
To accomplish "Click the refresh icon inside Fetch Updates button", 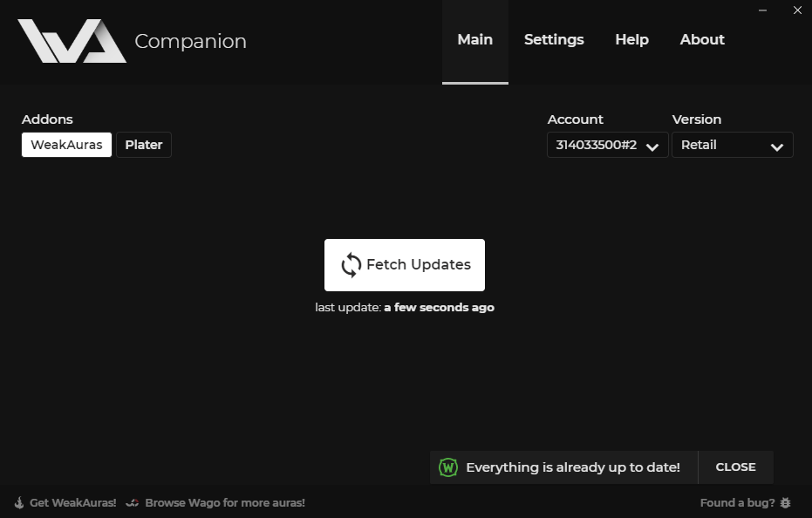I will (350, 264).
